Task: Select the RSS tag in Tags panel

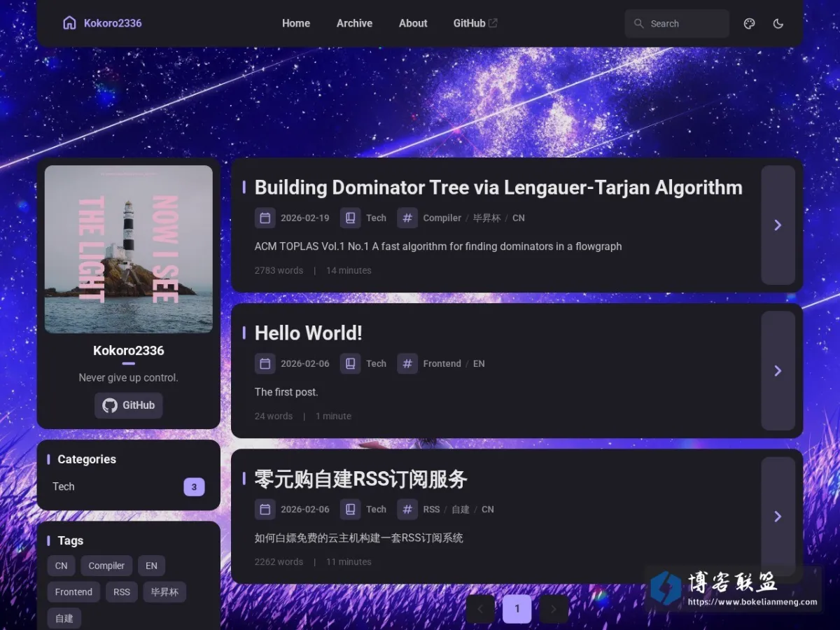Action: (x=122, y=592)
